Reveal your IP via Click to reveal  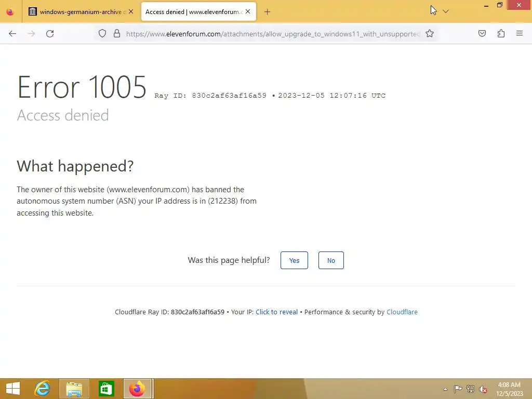276,312
